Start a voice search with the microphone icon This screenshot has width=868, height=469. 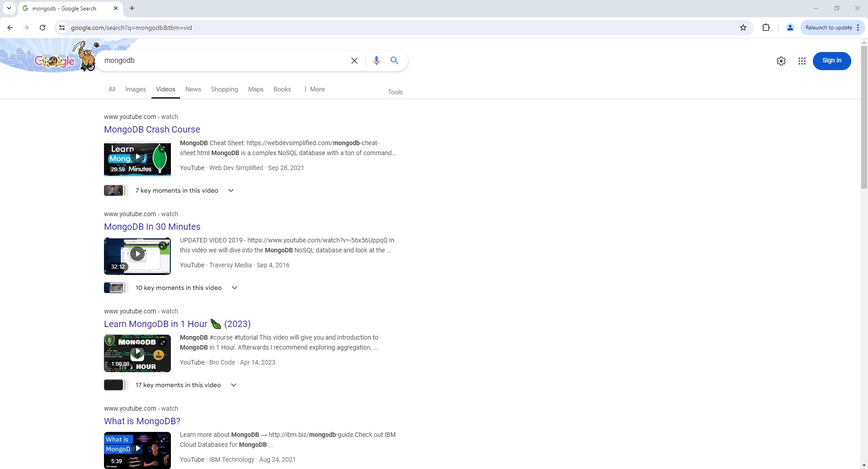377,60
